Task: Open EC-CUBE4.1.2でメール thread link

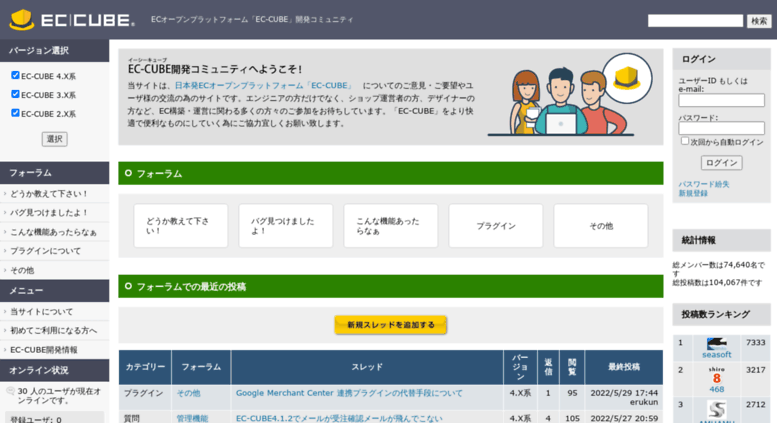Action: tap(339, 419)
